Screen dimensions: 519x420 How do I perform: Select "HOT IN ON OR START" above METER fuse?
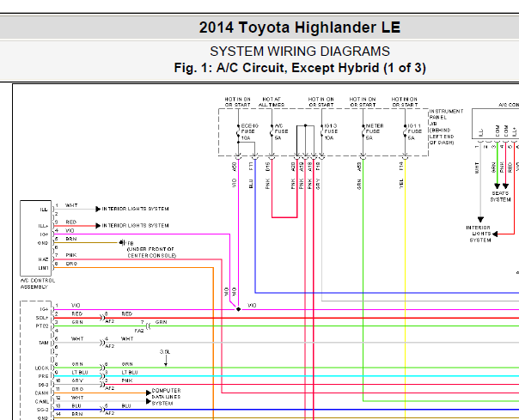tap(363, 102)
